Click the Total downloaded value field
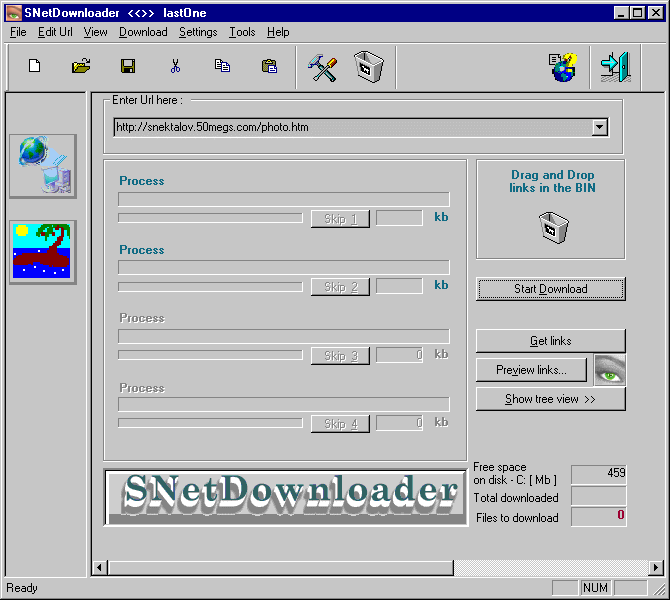 pyautogui.click(x=599, y=495)
